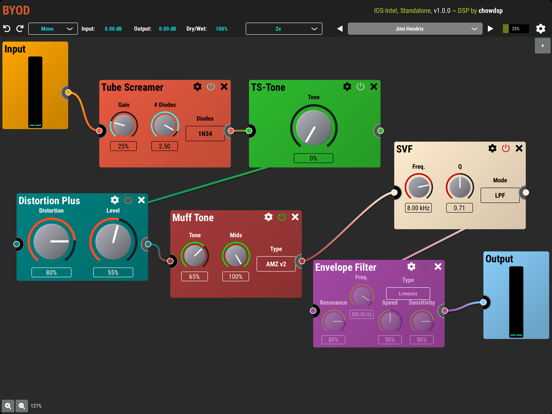Click the SVF output port
The width and height of the screenshot is (552, 414).
tap(526, 193)
